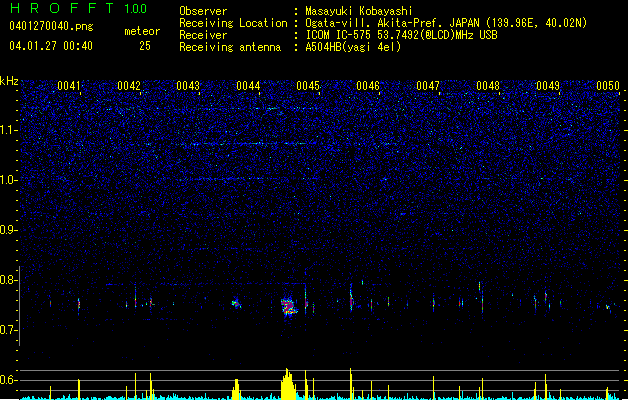Click the 0044 time marker
The height and width of the screenshot is (400, 629).
click(248, 86)
